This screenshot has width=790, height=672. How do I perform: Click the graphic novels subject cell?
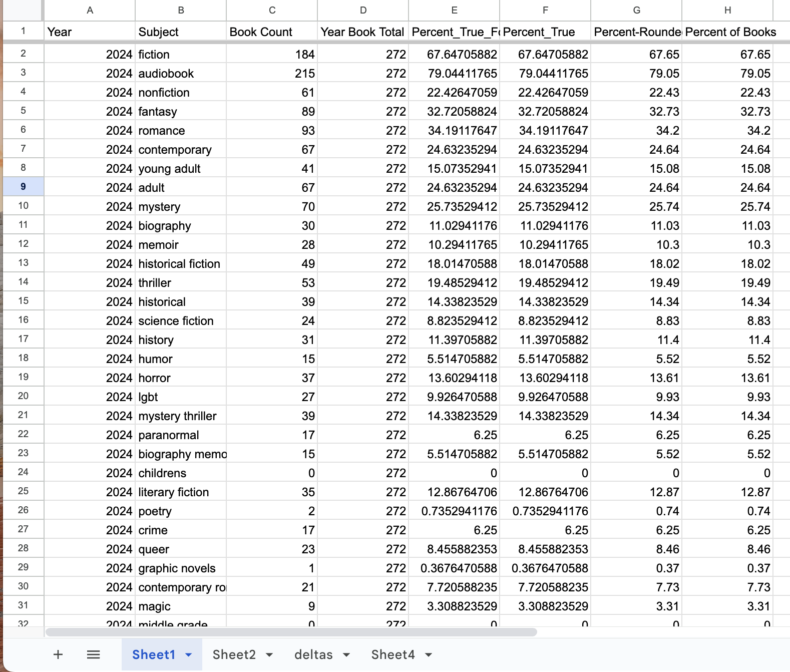181,568
